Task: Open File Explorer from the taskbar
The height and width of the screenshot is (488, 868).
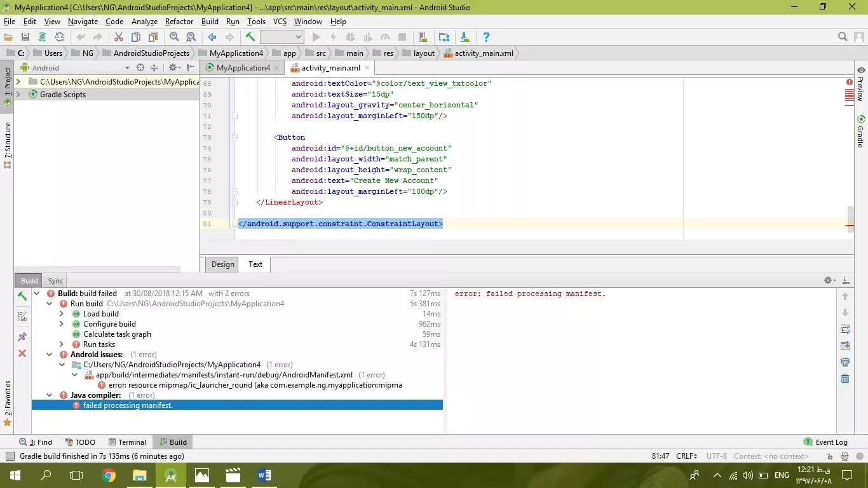Action: tap(140, 475)
